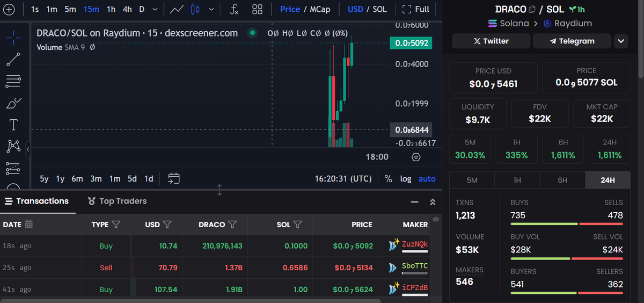Filter transactions by SOL funnel icon

298,224
